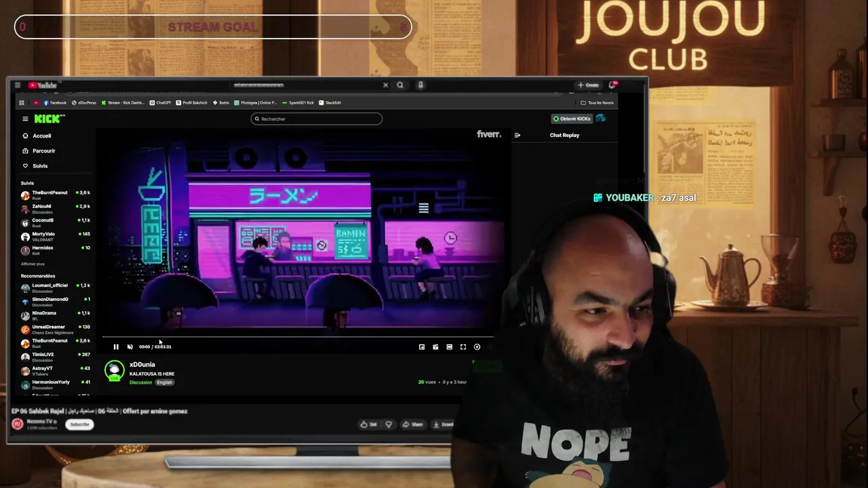Viewport: 868px width, 488px height.
Task: Select the Chat Replay header
Action: pos(564,135)
